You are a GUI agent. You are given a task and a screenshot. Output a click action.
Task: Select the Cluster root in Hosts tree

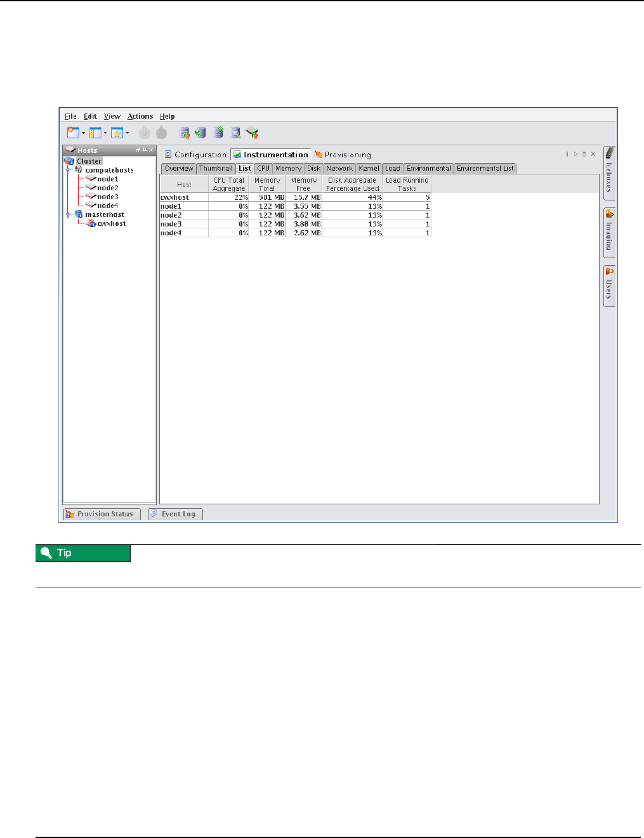pos(89,161)
